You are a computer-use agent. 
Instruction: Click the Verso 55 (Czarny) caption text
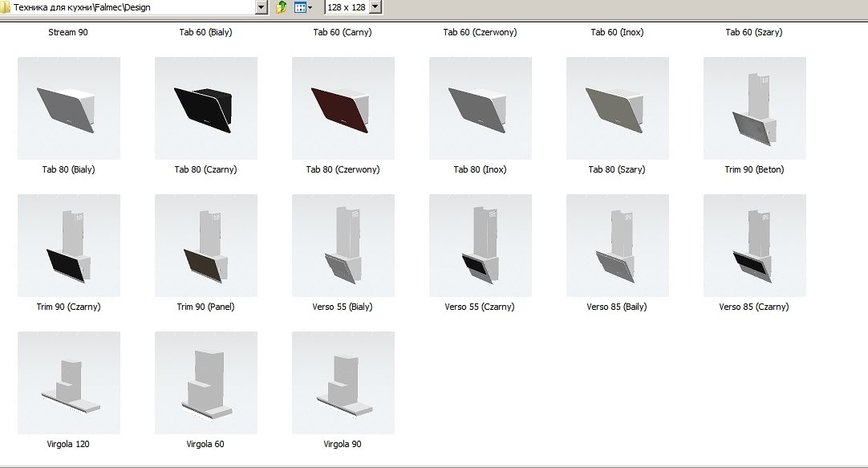[x=480, y=307]
